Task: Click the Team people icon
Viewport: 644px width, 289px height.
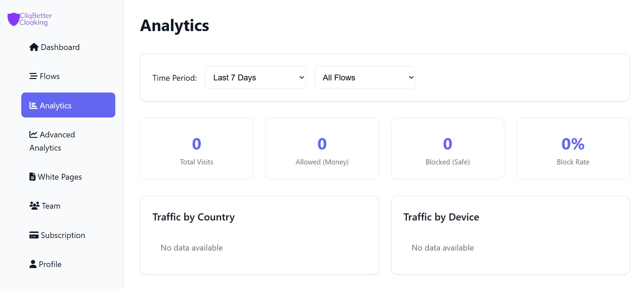Action: click(x=34, y=206)
